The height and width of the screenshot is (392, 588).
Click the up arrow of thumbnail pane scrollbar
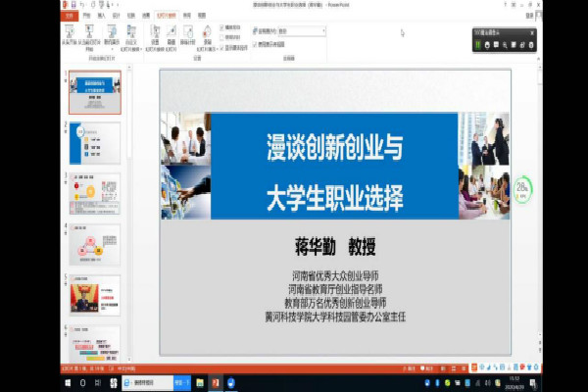click(x=129, y=68)
